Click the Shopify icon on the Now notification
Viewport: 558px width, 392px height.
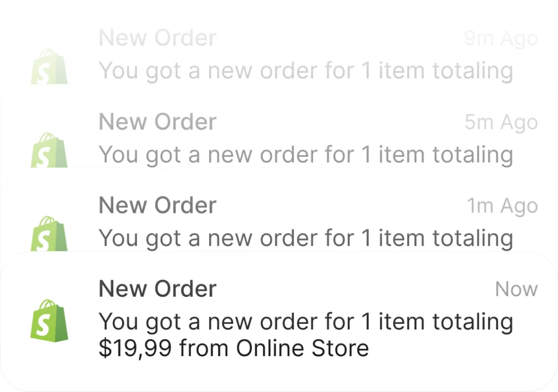tap(49, 321)
